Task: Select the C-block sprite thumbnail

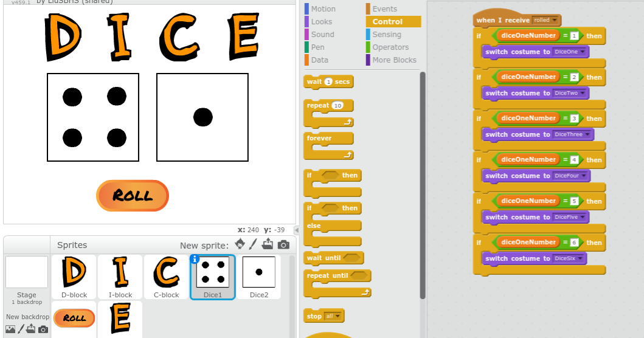Action: coord(167,277)
